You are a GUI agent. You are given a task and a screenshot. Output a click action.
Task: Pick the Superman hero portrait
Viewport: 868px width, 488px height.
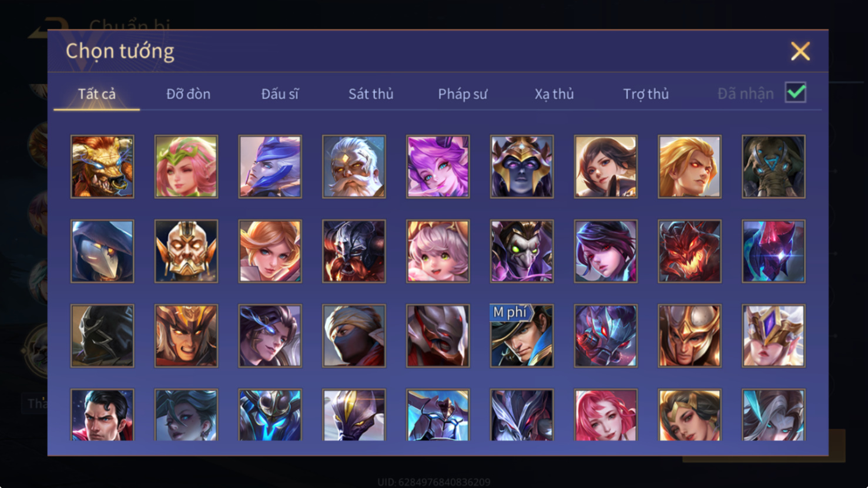(x=102, y=415)
